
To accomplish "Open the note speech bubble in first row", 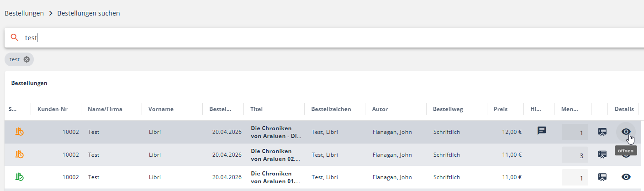I will click(542, 131).
